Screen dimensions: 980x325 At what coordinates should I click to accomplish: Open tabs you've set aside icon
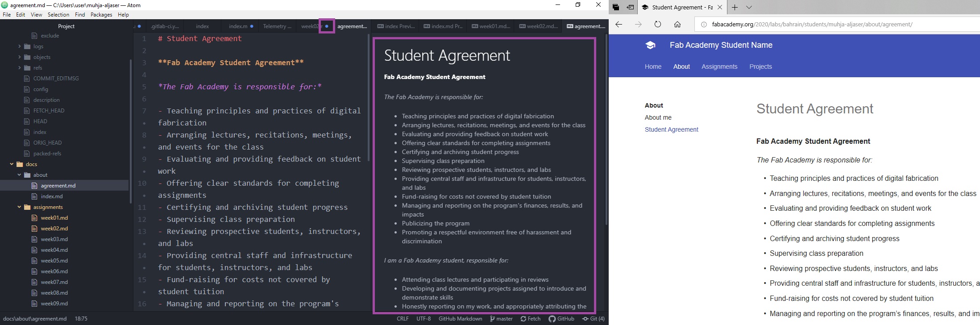[616, 7]
